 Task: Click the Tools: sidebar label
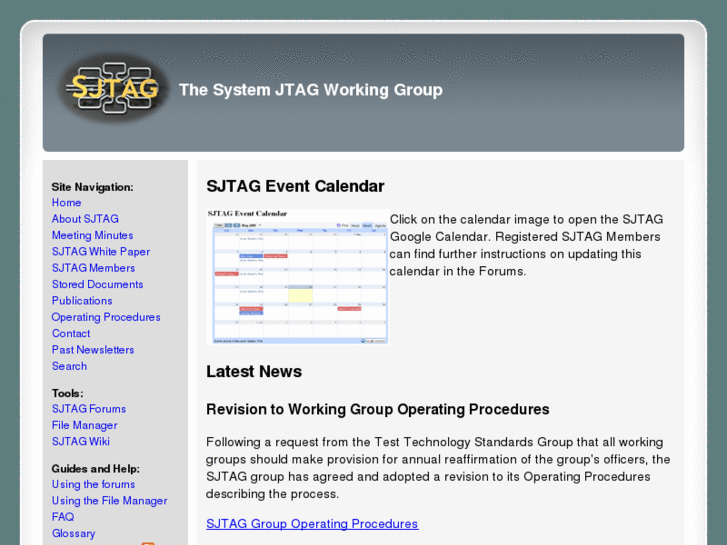pos(68,393)
